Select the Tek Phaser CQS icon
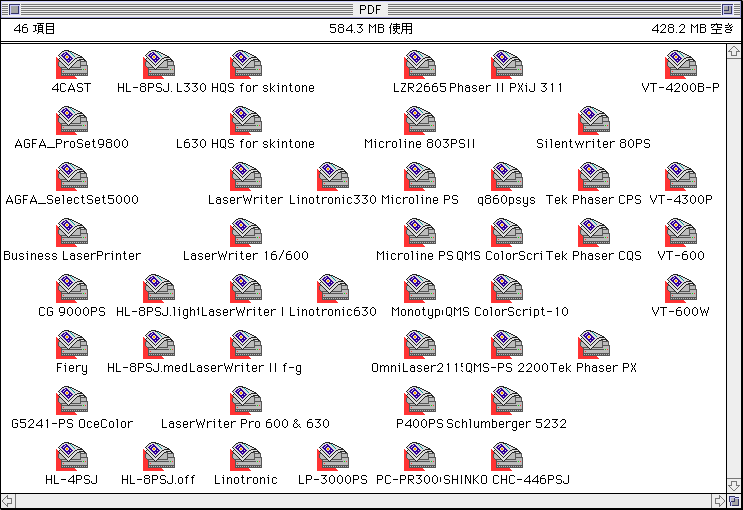Screen dimensions: 743x510 click(x=594, y=232)
